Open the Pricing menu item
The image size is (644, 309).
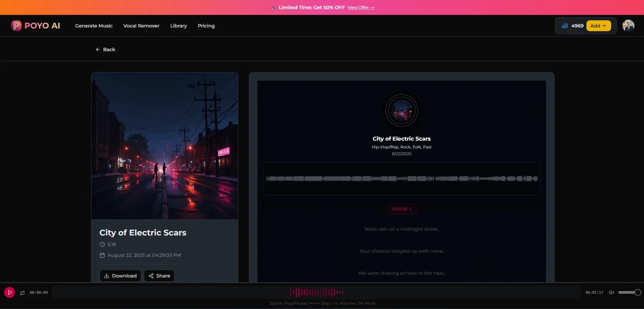coord(206,25)
